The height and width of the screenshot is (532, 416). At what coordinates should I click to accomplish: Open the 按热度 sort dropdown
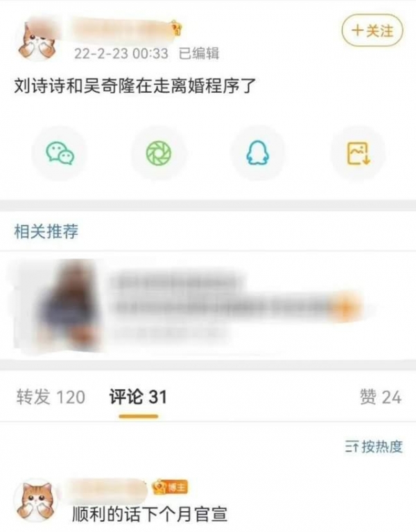coord(374,447)
